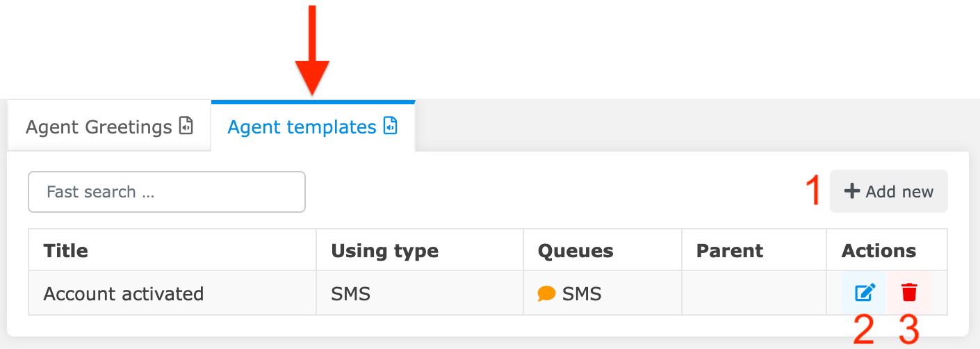980x349 pixels.
Task: Focus the Fast search input field
Action: pos(167,192)
